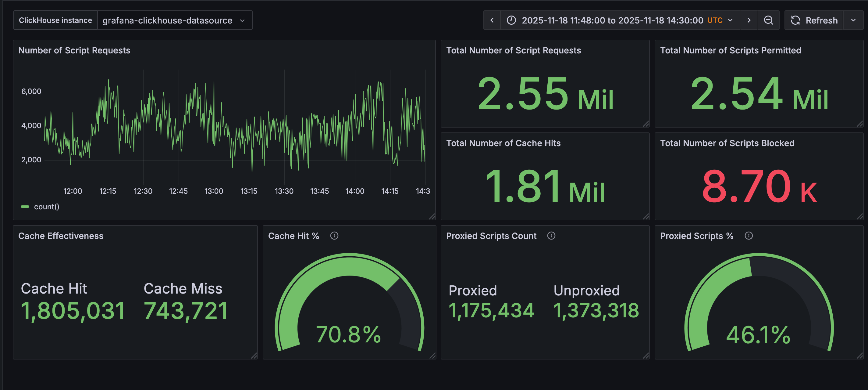Click resize handle of Cache Hit % panel

point(433,356)
